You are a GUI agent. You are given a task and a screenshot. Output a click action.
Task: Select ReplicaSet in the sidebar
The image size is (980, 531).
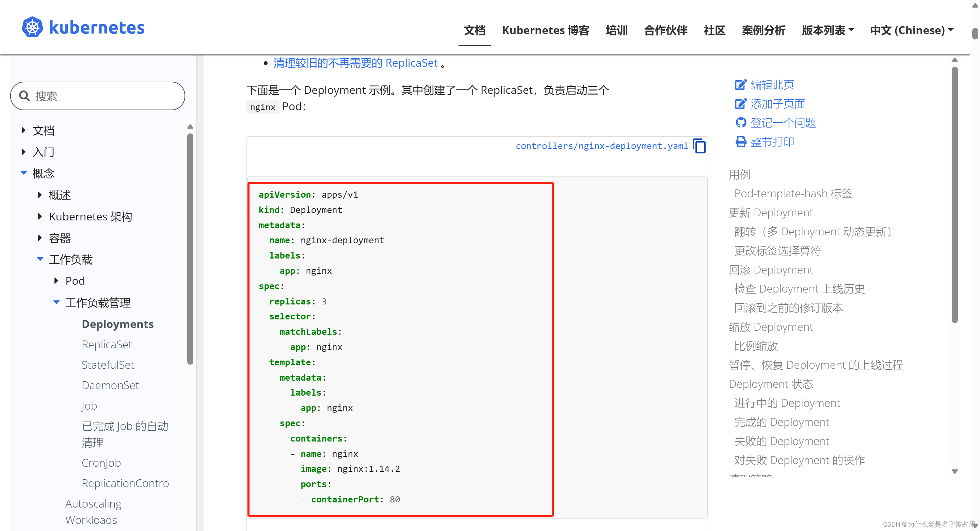pyautogui.click(x=107, y=344)
